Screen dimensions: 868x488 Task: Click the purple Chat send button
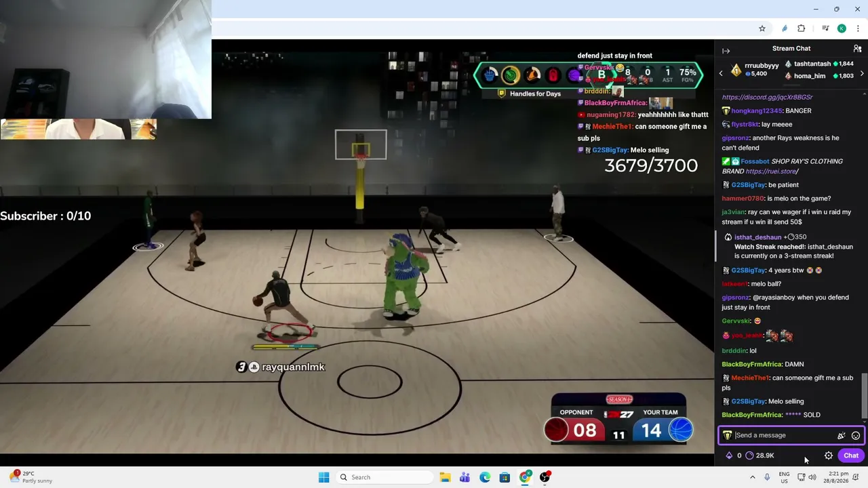coord(851,455)
